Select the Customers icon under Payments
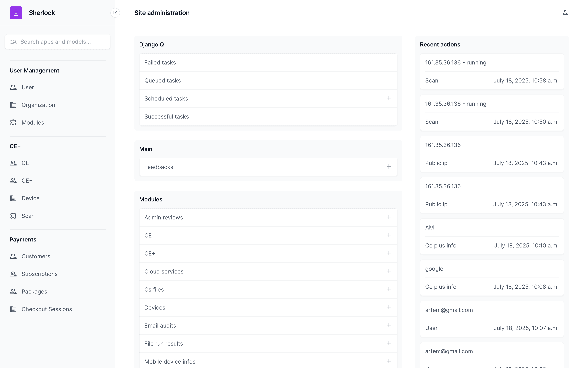 (13, 256)
